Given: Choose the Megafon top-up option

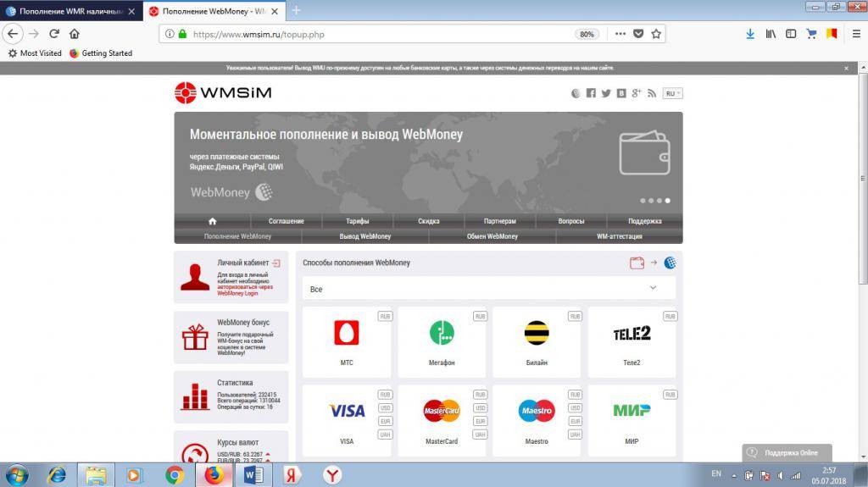Looking at the screenshot, I should point(441,333).
